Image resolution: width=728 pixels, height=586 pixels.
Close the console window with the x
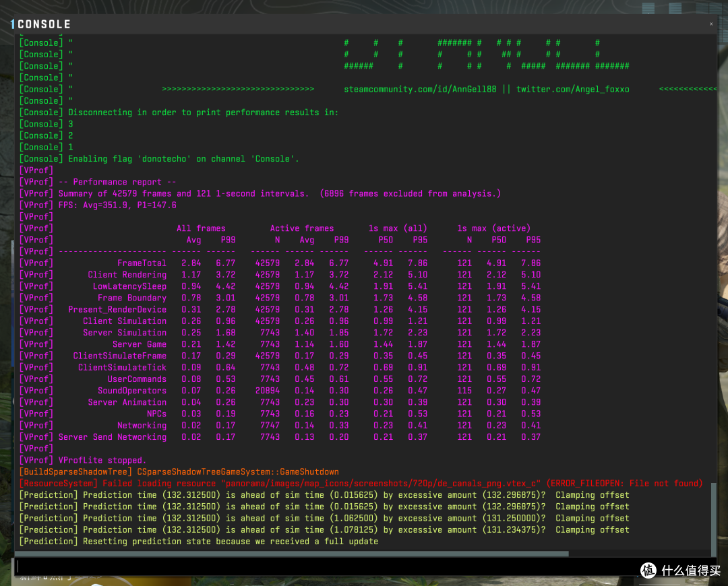click(x=711, y=24)
